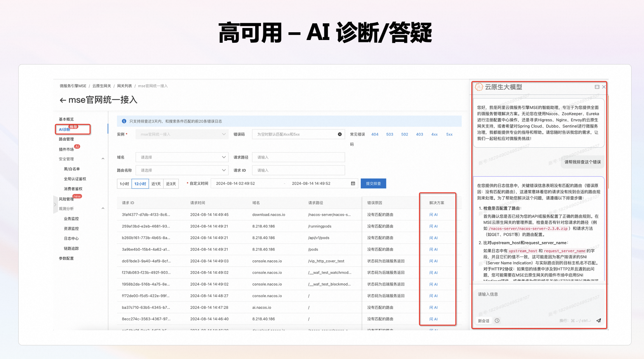Click the back arrow beside mse官网统一接入
Viewport: 644px width, 359px height.
tap(63, 100)
